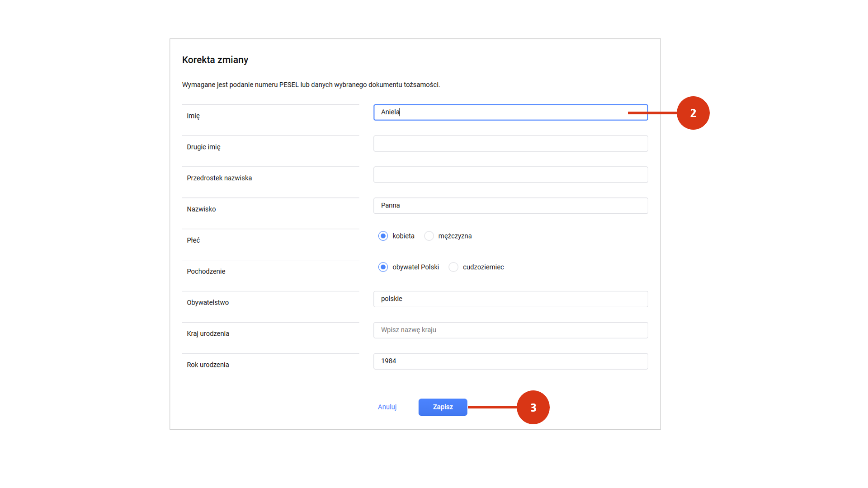Select the cudzoziemiec radio button
Image resolution: width=868 pixels, height=488 pixels.
tap(453, 267)
